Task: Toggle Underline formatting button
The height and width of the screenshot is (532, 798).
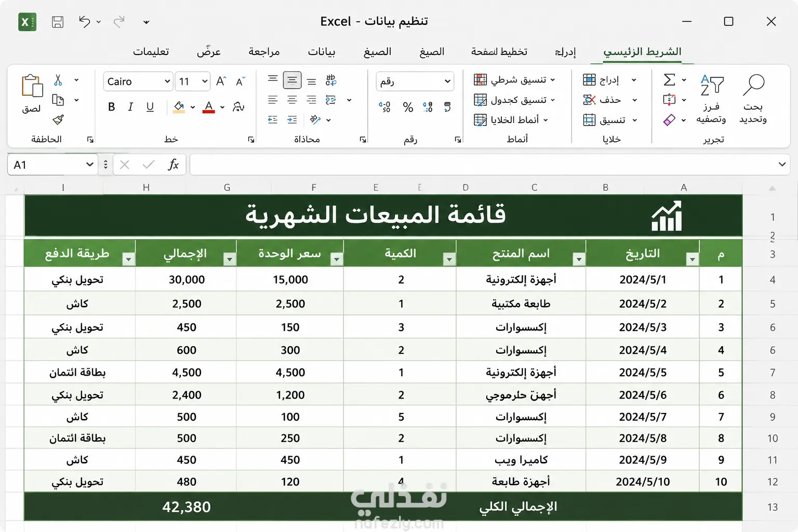Action: pos(150,107)
